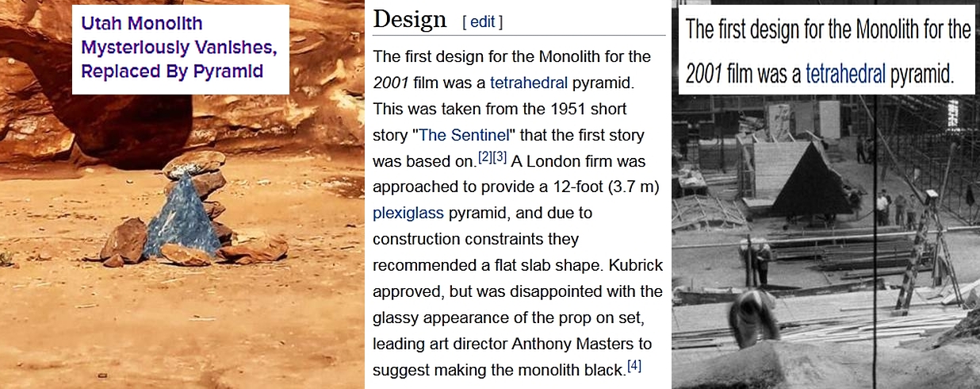The width and height of the screenshot is (980, 389).
Task: Click the italic "2001" in the enlarged caption
Action: pyautogui.click(x=702, y=74)
